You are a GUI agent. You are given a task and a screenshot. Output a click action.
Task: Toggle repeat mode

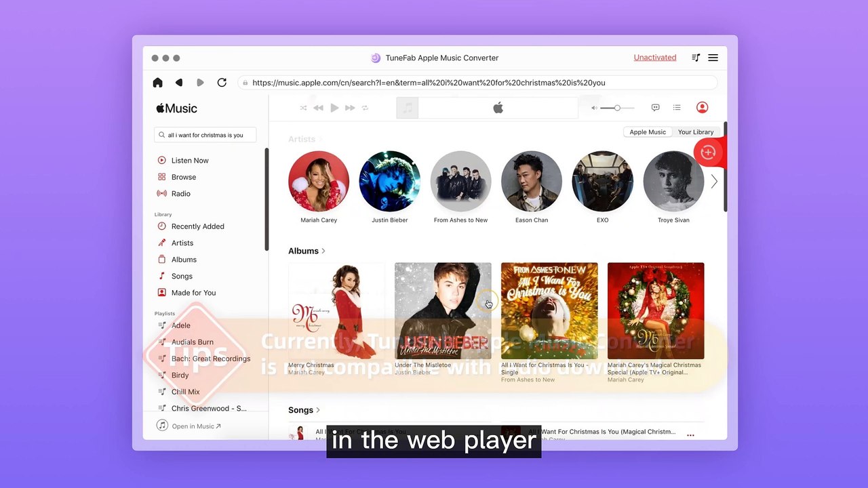pyautogui.click(x=365, y=108)
